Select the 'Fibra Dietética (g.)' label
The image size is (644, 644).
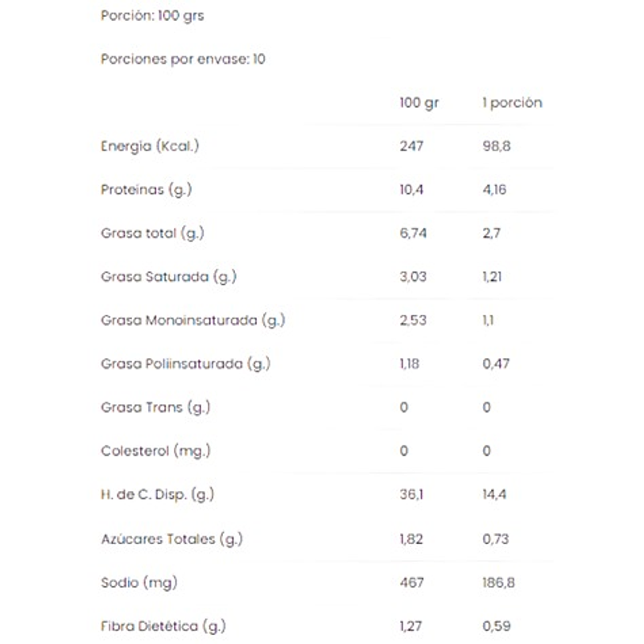point(163,625)
